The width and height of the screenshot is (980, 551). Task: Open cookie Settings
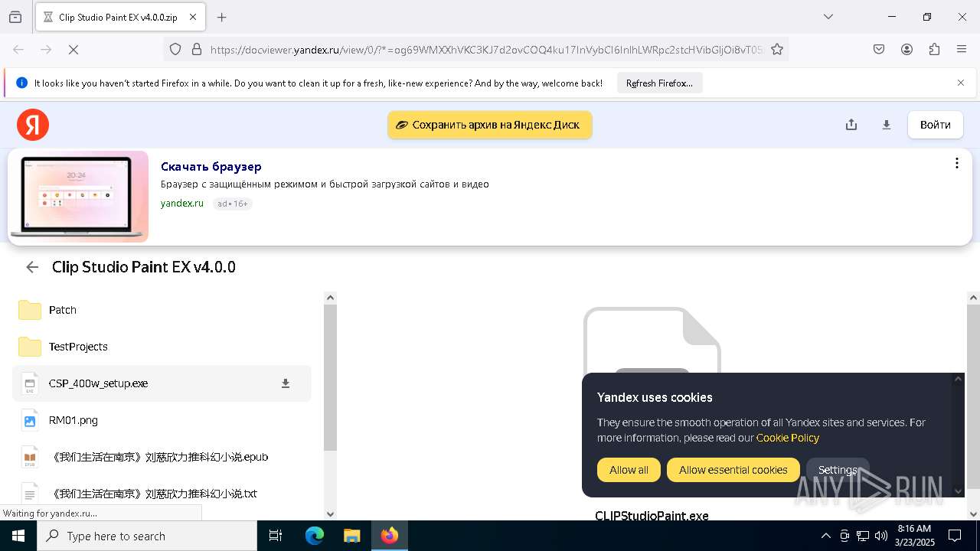(x=838, y=470)
